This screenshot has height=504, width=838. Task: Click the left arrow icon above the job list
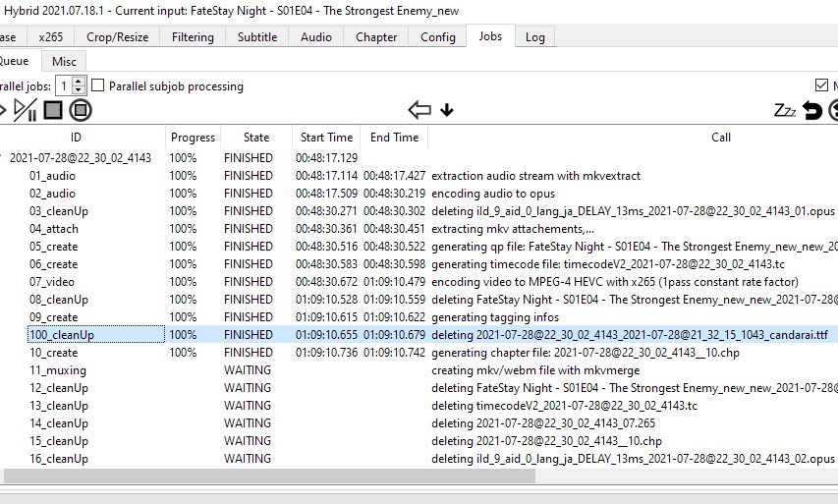pos(419,110)
